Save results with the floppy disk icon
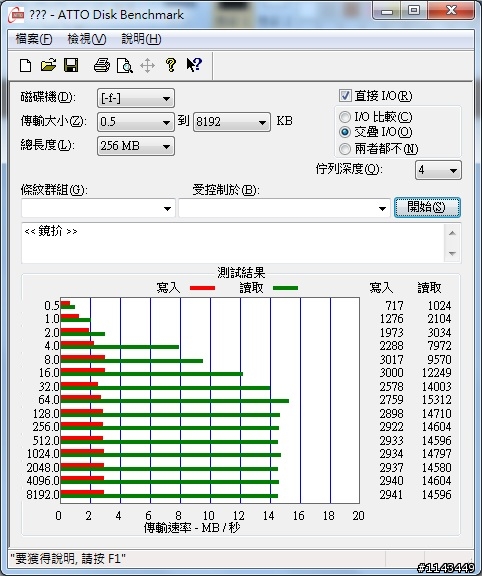482x576 pixels. point(71,65)
